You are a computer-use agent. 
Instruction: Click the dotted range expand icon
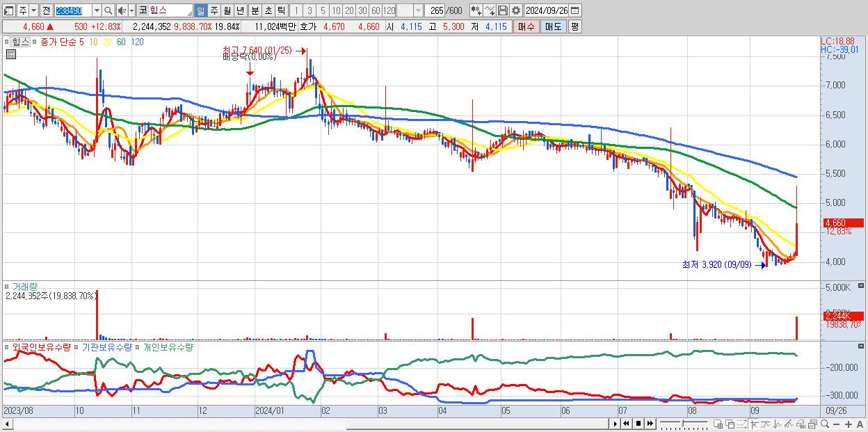tap(741, 424)
